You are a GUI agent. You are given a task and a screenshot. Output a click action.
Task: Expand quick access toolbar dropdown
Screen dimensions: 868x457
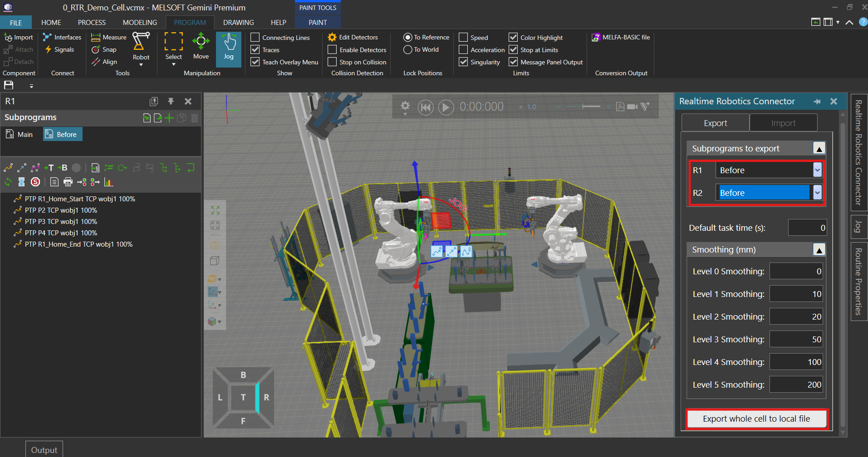coord(31,86)
